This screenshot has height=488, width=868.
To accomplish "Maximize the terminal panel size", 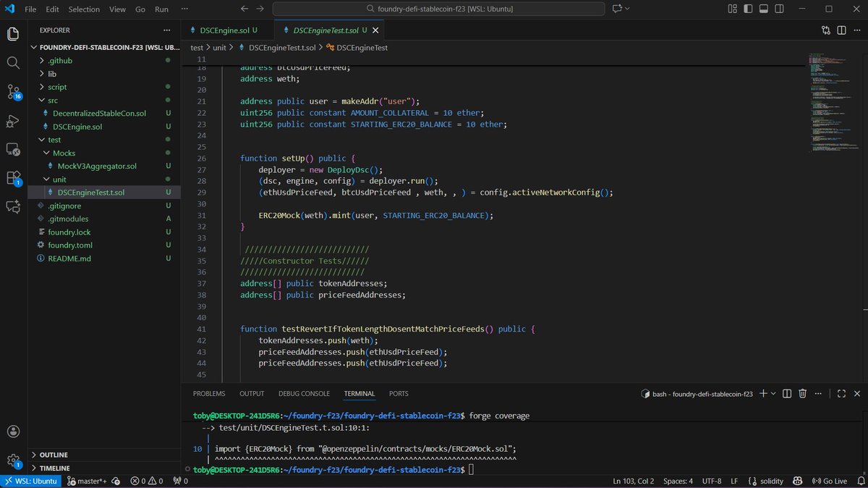I will [841, 393].
